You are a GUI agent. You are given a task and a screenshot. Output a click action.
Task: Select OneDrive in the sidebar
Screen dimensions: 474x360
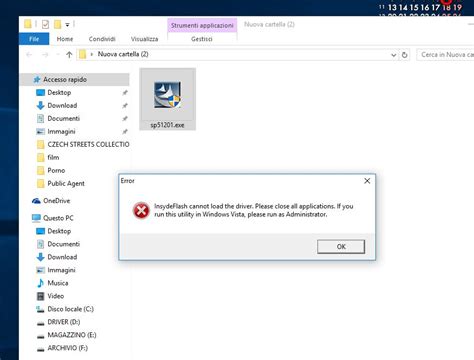point(56,201)
